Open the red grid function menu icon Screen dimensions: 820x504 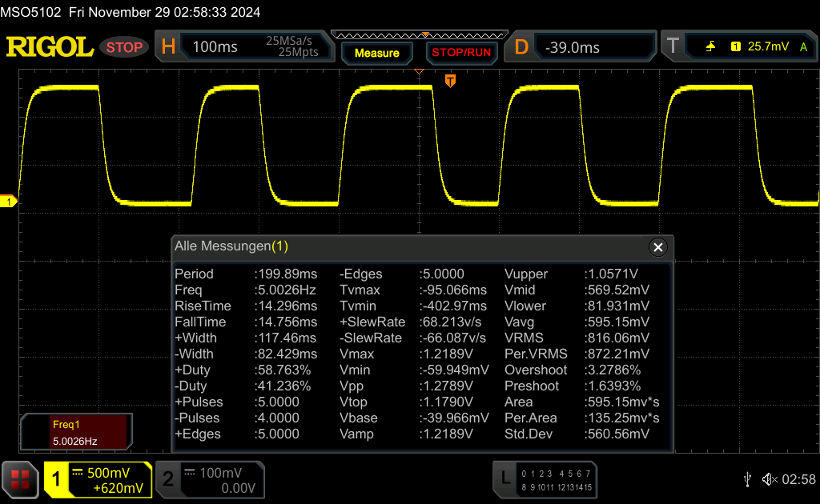click(20, 480)
